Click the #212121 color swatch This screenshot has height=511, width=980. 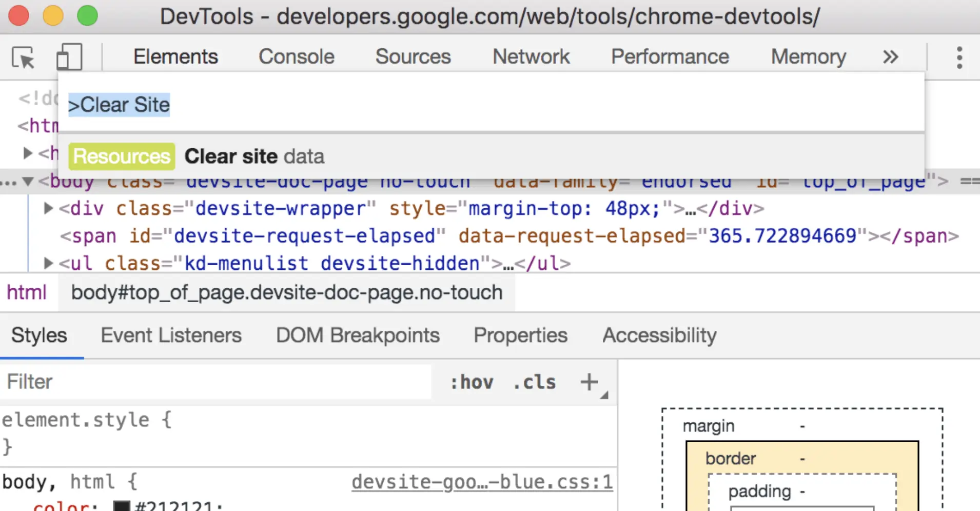[122, 506]
